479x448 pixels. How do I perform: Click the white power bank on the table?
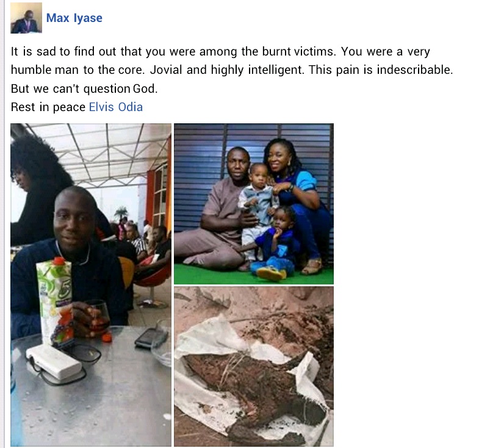click(x=54, y=363)
